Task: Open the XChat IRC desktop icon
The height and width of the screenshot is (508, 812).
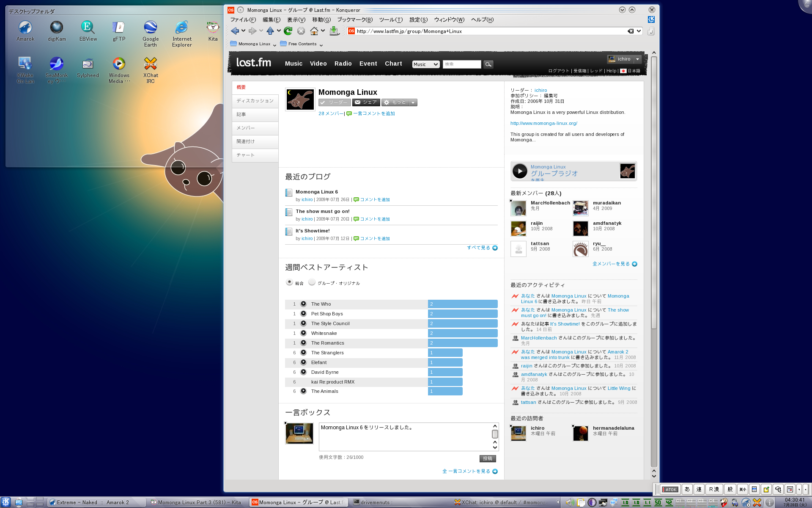Action: coord(151,70)
